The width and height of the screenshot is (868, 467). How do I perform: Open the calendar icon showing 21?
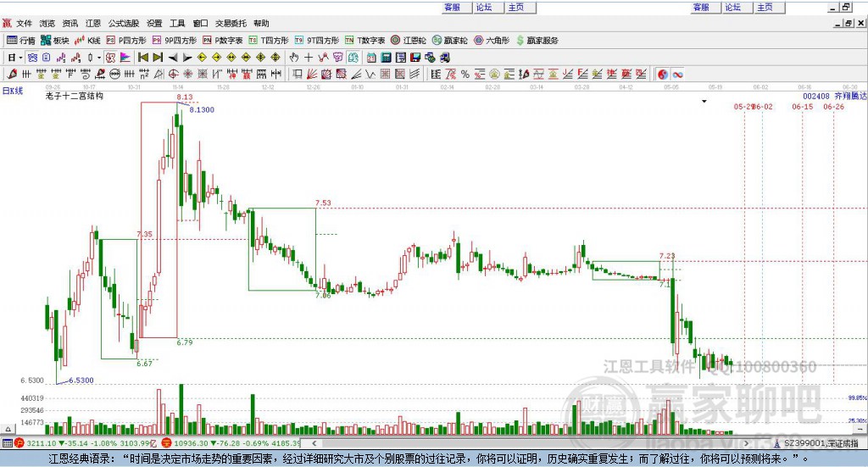(x=371, y=57)
